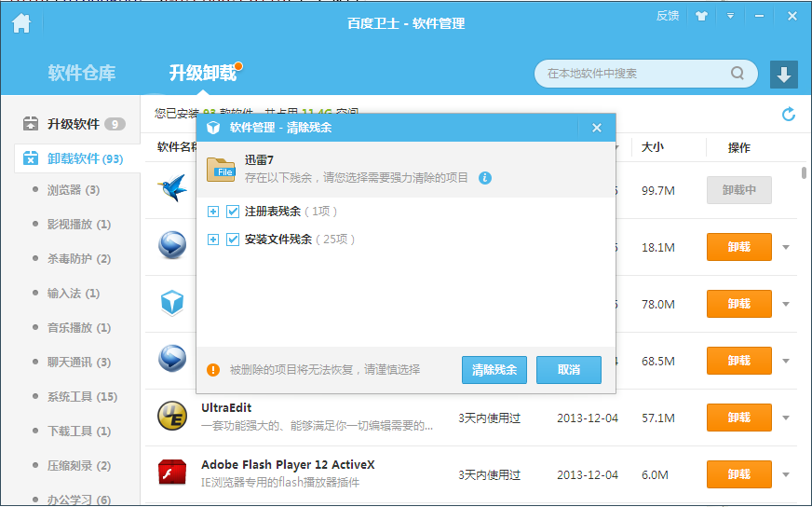Click the blue info icon in dialog
Image resolution: width=812 pixels, height=507 pixels.
click(485, 177)
